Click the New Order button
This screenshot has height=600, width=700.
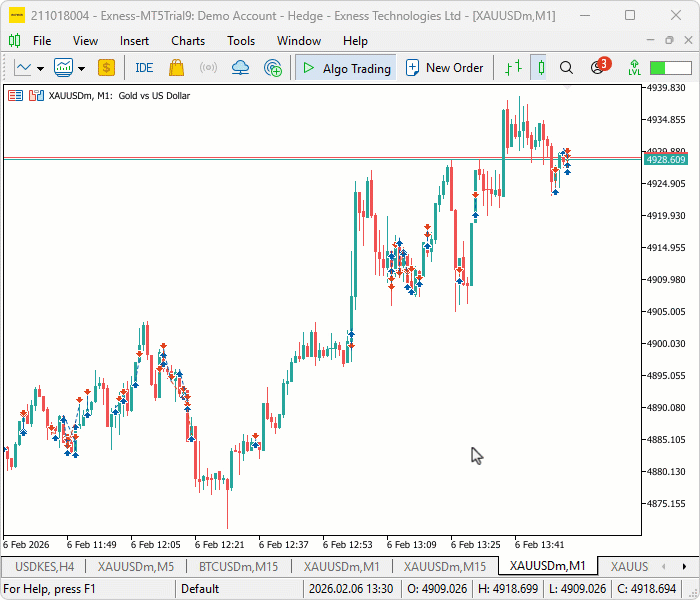444,68
